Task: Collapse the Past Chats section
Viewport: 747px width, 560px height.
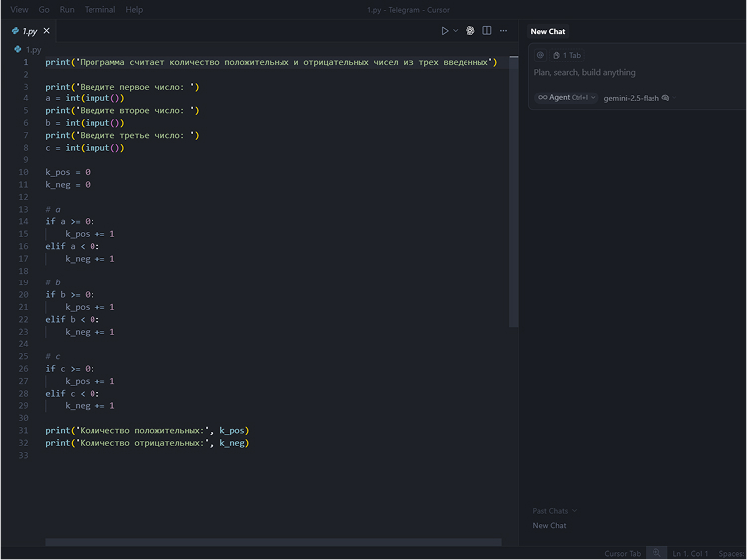Action: pyautogui.click(x=554, y=511)
